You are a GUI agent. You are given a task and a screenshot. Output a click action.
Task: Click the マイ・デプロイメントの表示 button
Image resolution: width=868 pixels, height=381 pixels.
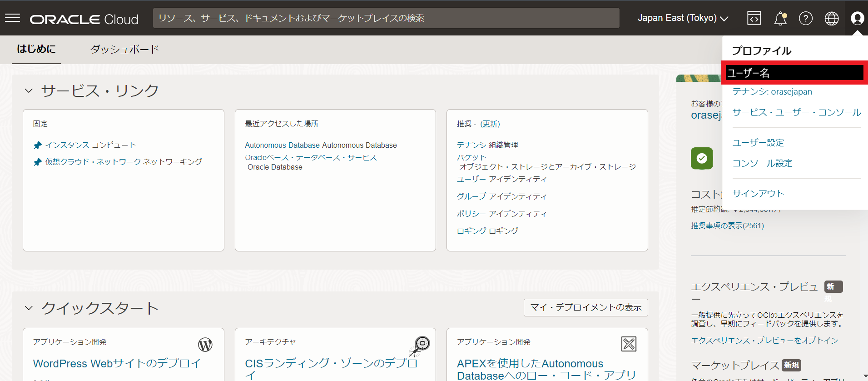pos(586,308)
